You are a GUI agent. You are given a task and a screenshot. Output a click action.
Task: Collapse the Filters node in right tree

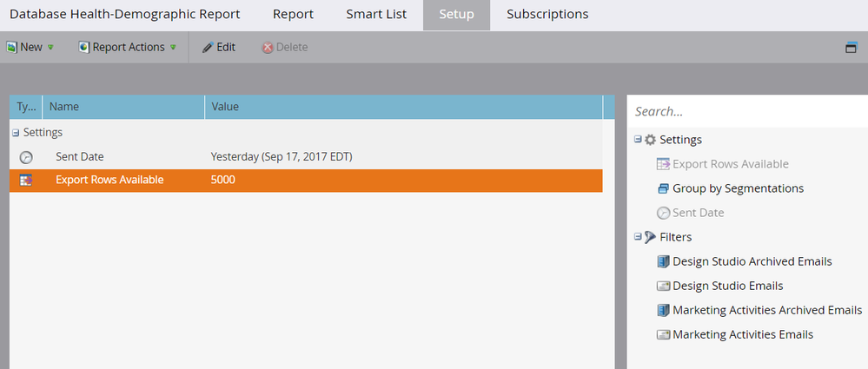click(638, 237)
